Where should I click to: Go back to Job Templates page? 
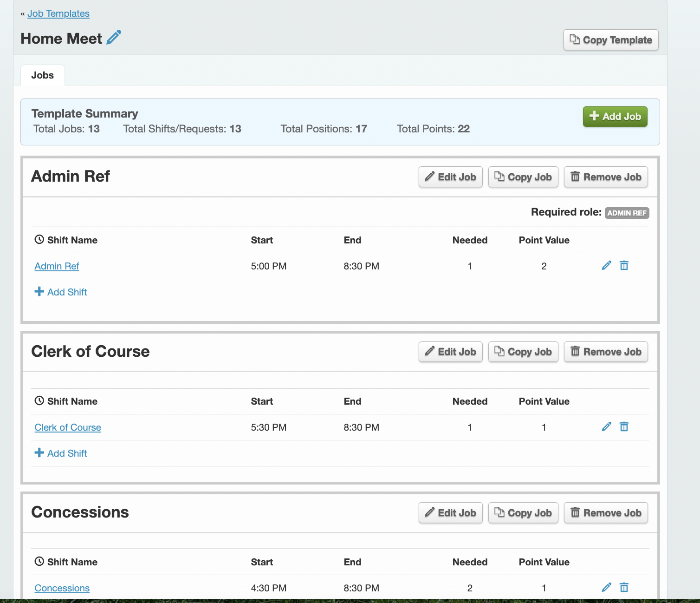[58, 13]
